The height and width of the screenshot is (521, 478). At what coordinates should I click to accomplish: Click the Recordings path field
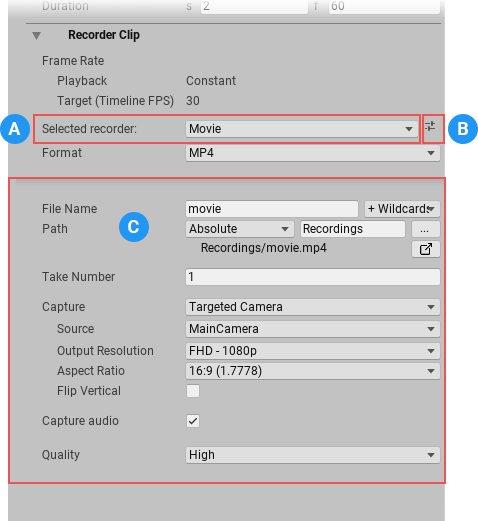tap(353, 229)
